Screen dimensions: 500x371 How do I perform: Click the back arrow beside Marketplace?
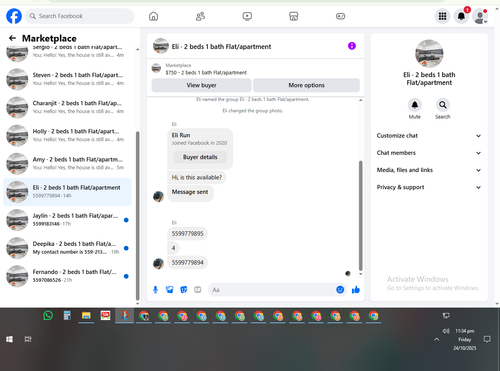[12, 38]
